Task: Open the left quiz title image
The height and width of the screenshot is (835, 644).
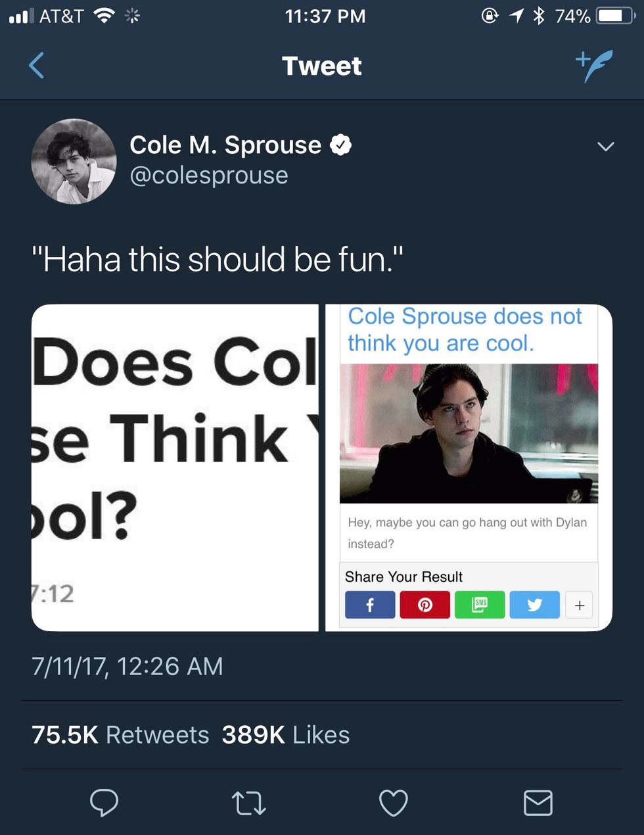Action: pos(175,467)
